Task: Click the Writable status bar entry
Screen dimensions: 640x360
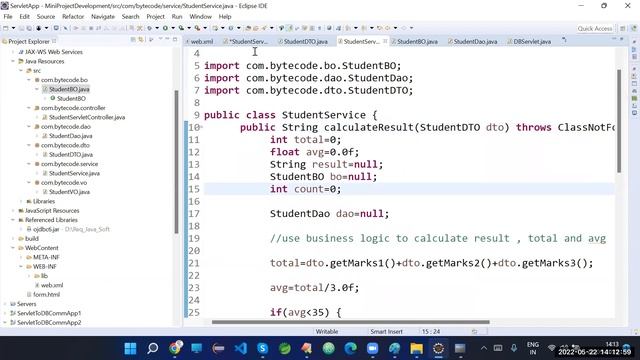Action: (x=327, y=331)
